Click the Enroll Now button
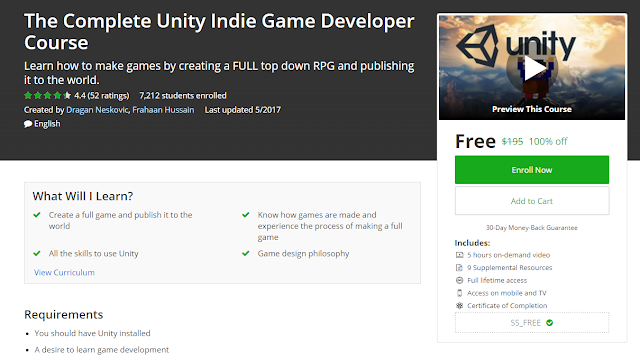The height and width of the screenshot is (361, 640). (532, 170)
